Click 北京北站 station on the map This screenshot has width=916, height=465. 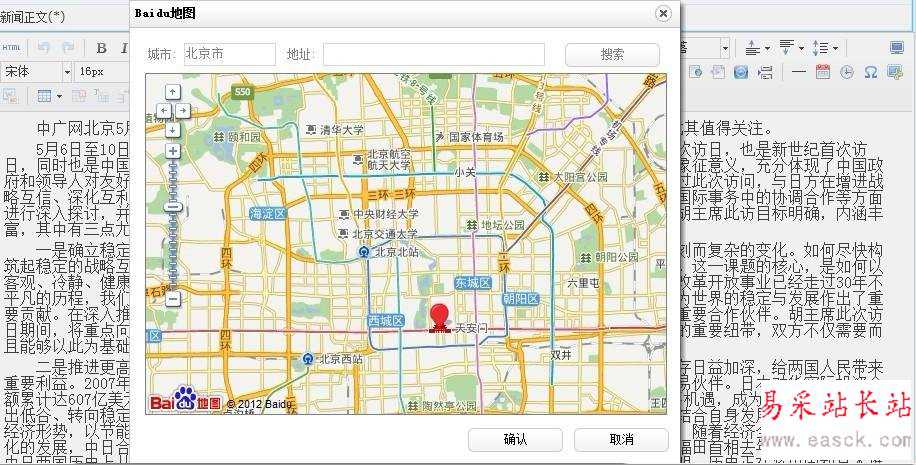(x=388, y=252)
